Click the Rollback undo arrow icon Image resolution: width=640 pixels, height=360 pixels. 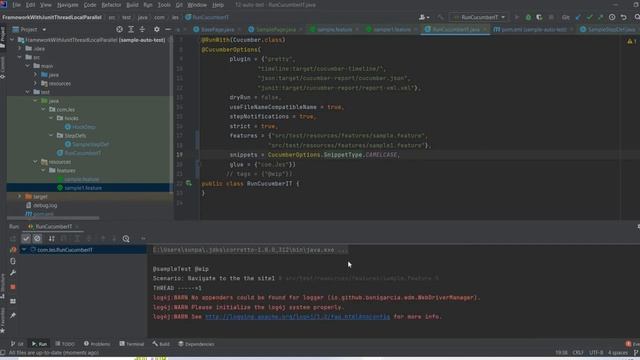pyautogui.click(x=624, y=17)
